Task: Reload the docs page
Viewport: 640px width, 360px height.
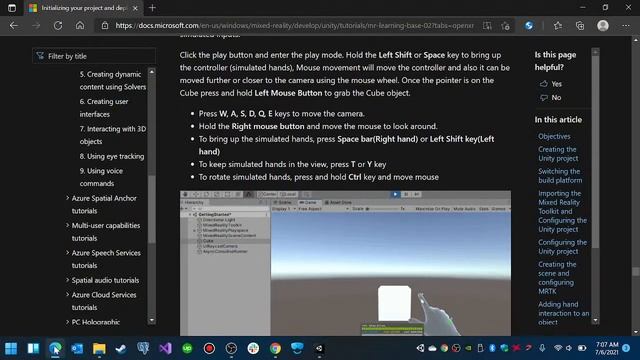Action: [58, 25]
